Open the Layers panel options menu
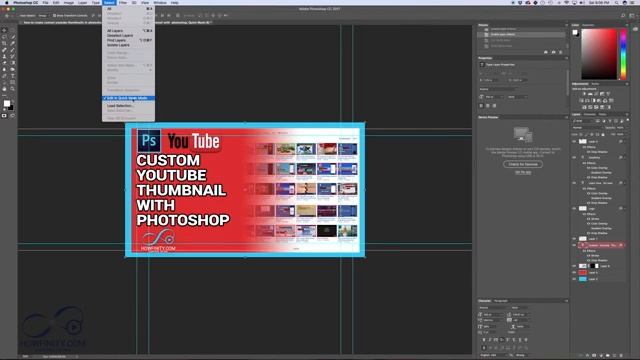640x360 pixels. 627,115
